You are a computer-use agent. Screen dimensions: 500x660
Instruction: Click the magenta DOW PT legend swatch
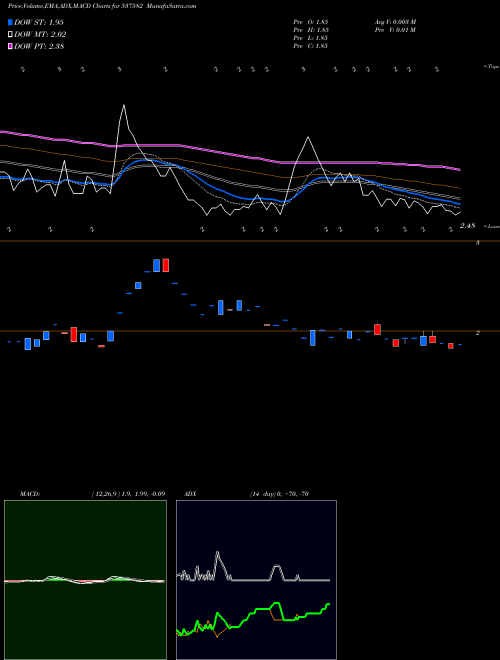11,47
